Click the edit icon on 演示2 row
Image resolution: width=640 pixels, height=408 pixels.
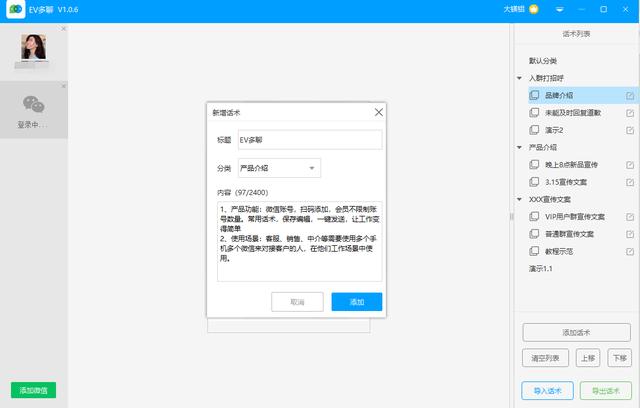pos(630,130)
